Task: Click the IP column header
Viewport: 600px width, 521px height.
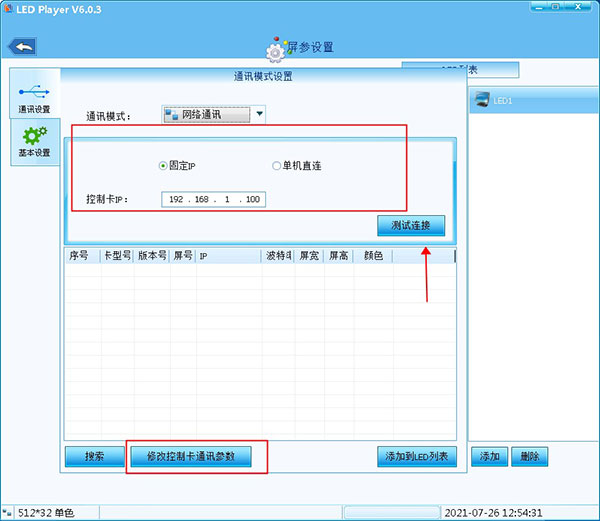Action: [228, 256]
